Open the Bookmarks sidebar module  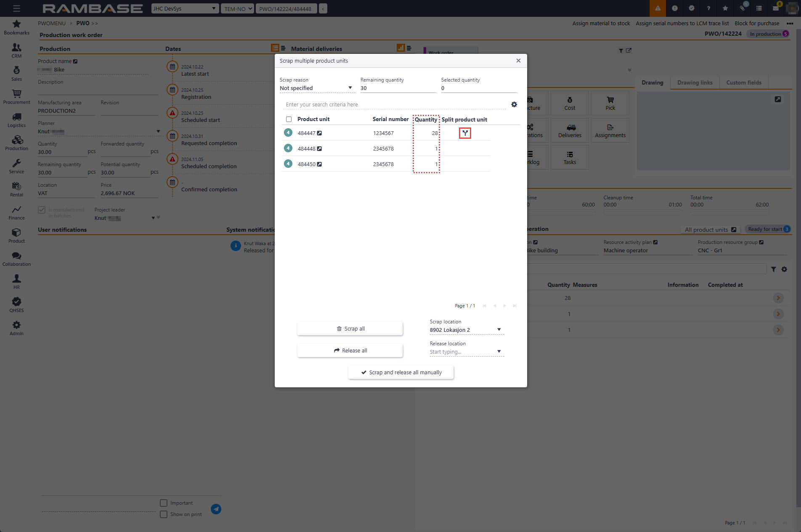click(x=16, y=27)
